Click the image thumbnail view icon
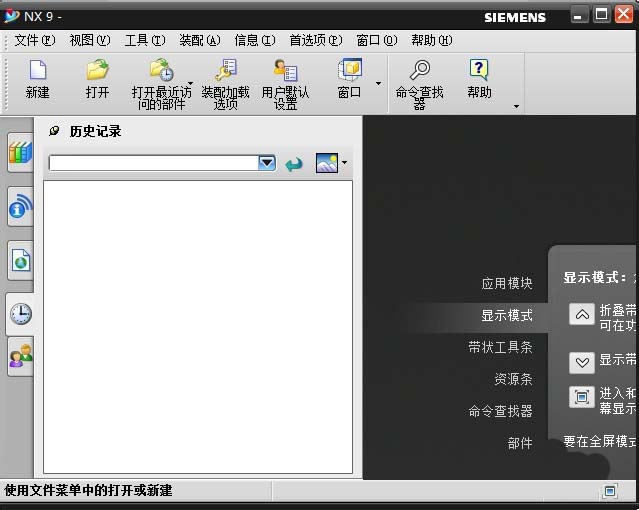 [x=327, y=163]
